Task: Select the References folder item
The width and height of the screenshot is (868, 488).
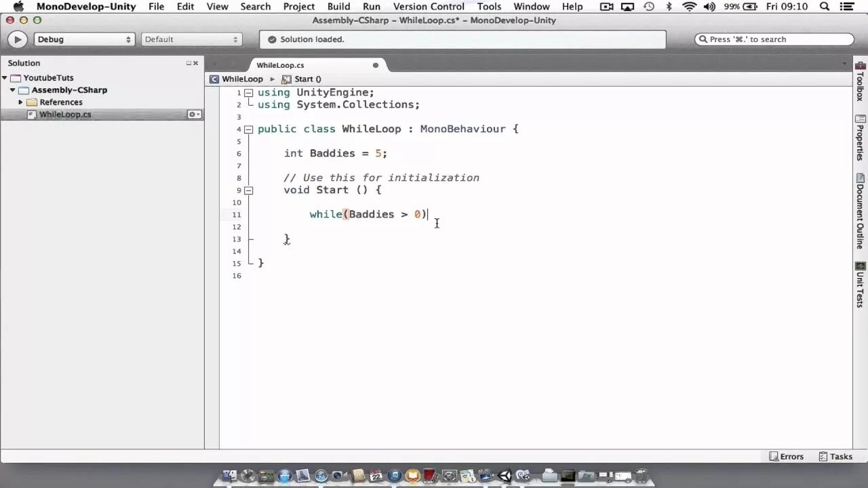Action: pyautogui.click(x=61, y=102)
